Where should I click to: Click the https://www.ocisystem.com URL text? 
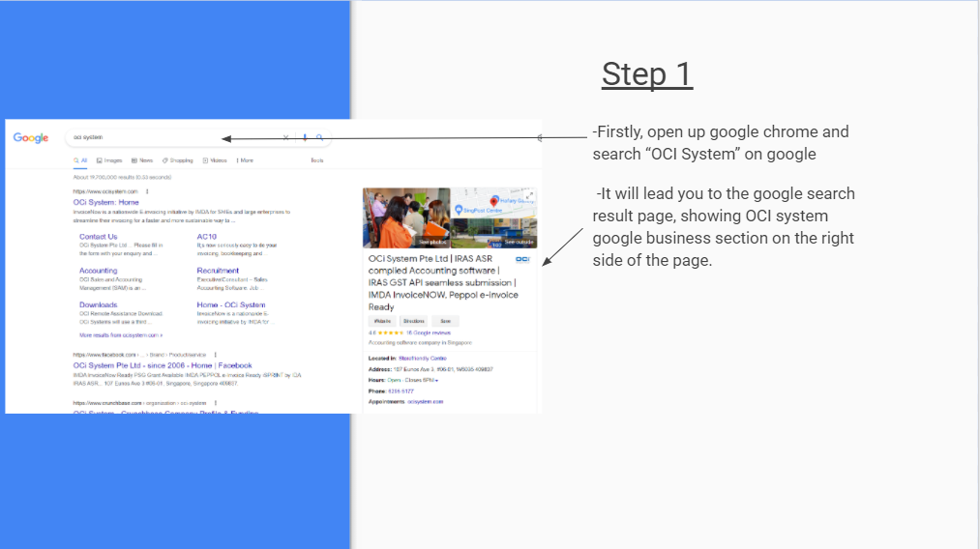(105, 191)
